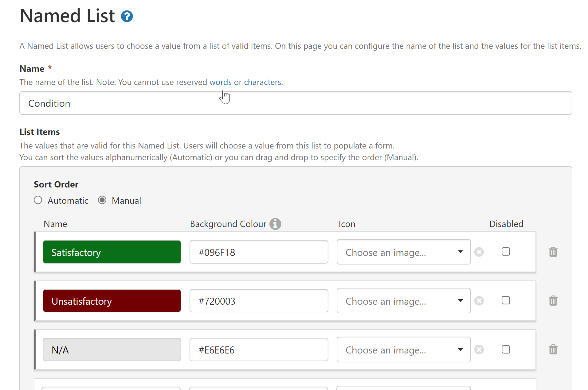The height and width of the screenshot is (390, 588).
Task: Clear the icon for Satisfactory row
Action: [479, 252]
